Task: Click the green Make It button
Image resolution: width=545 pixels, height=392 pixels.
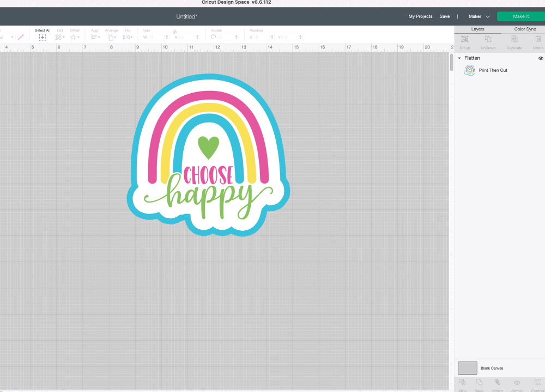Action: (x=520, y=16)
